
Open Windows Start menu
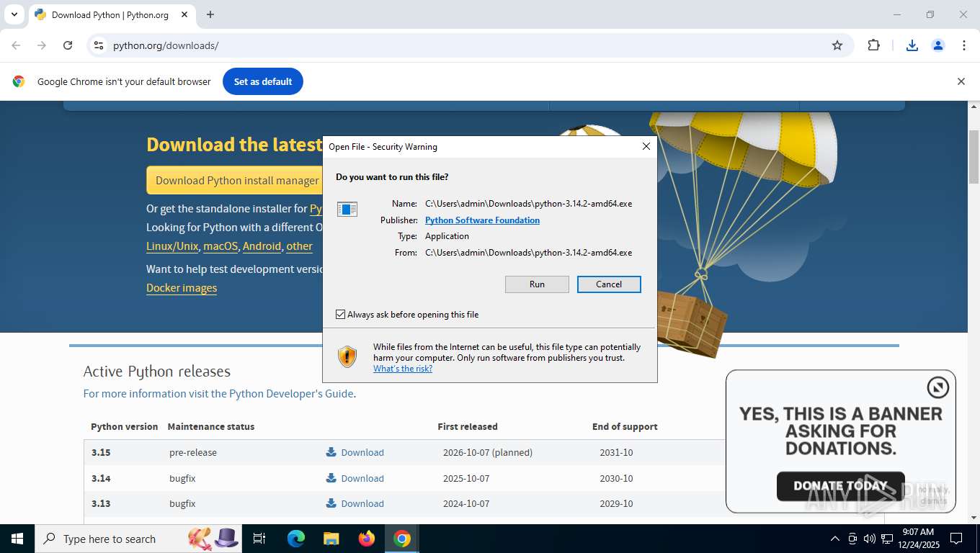pyautogui.click(x=17, y=539)
